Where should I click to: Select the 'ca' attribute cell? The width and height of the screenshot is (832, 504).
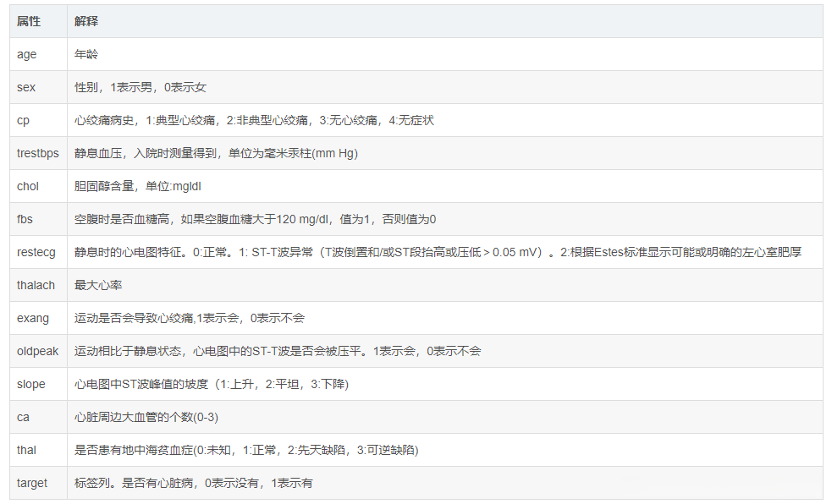(38, 417)
